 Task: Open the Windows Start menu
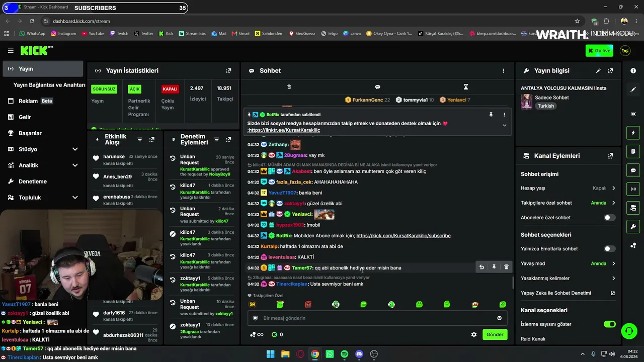pos(270,354)
